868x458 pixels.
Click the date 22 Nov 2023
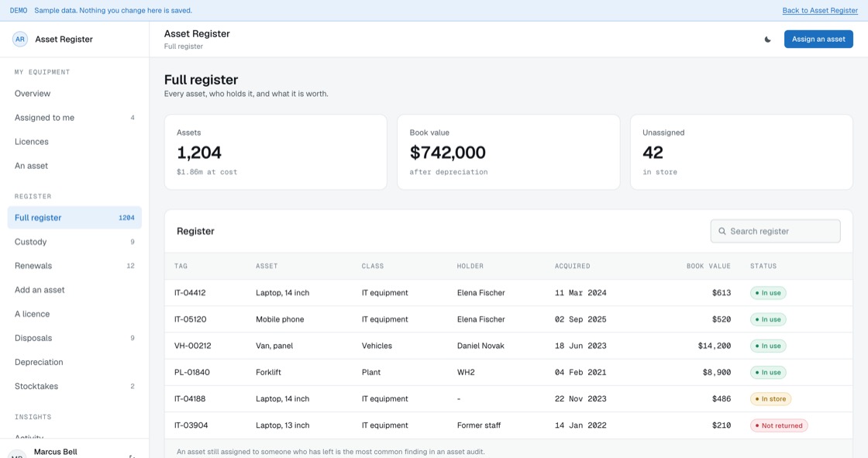point(580,399)
